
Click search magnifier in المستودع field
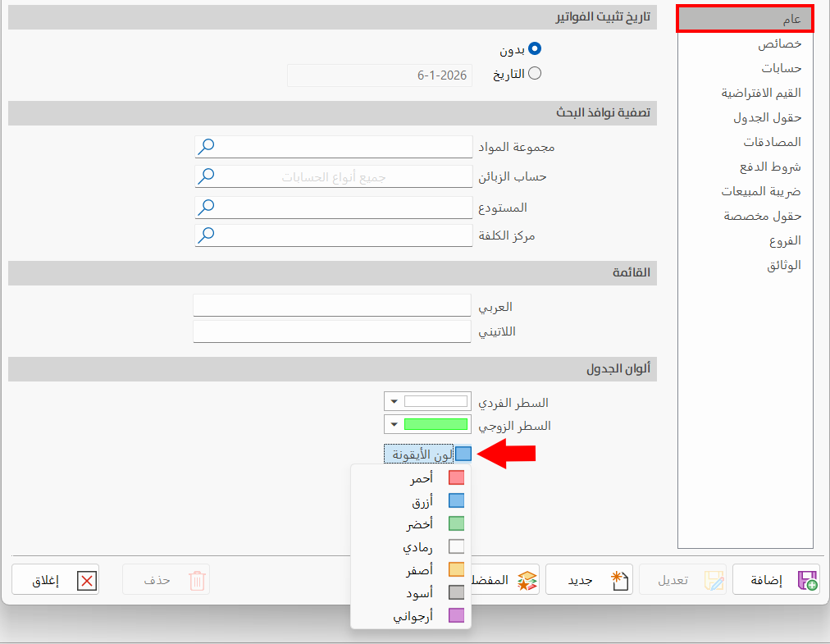click(205, 208)
